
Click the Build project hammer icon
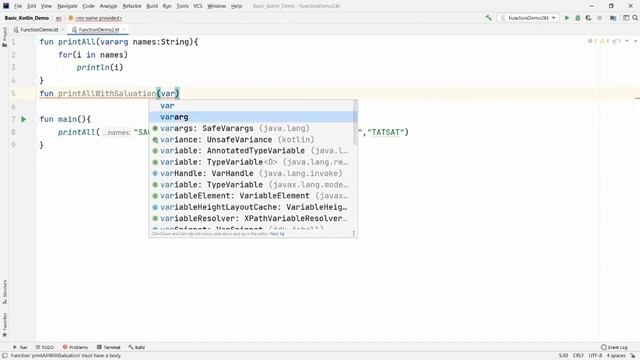(x=488, y=18)
